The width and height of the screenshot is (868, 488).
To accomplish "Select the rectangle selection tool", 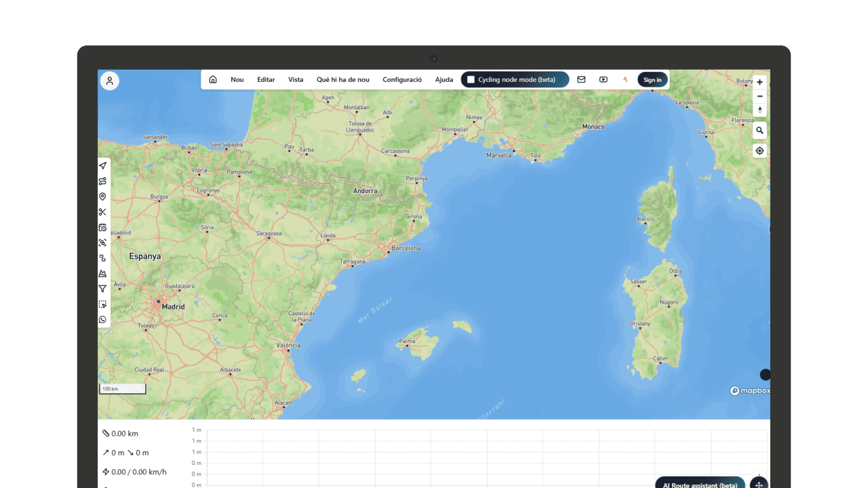I will (x=102, y=304).
